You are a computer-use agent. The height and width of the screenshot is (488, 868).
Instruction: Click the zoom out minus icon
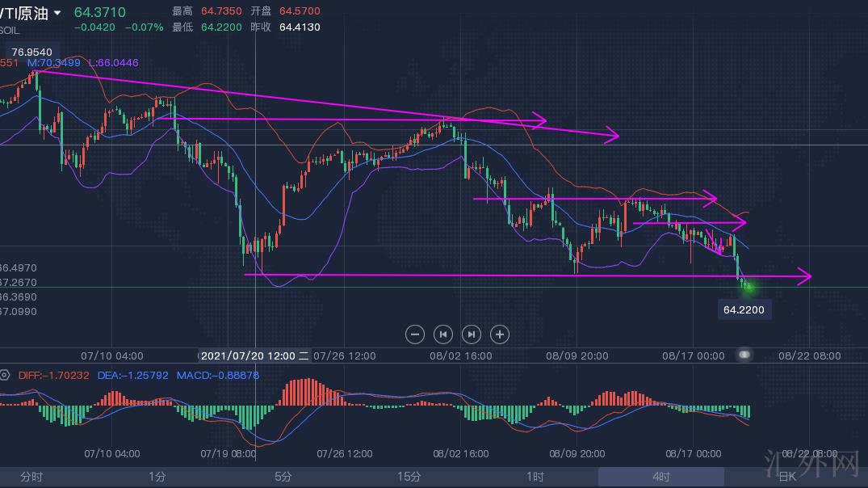pos(414,334)
